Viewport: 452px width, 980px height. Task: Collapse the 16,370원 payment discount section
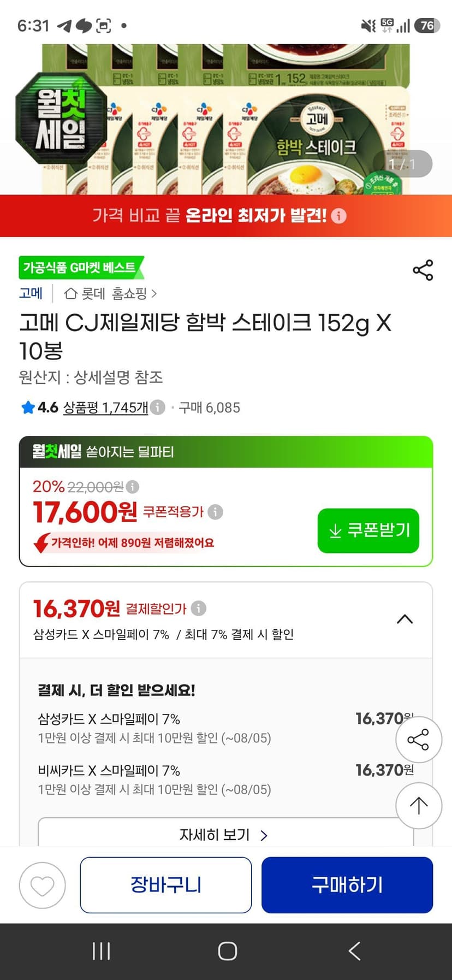(x=405, y=619)
